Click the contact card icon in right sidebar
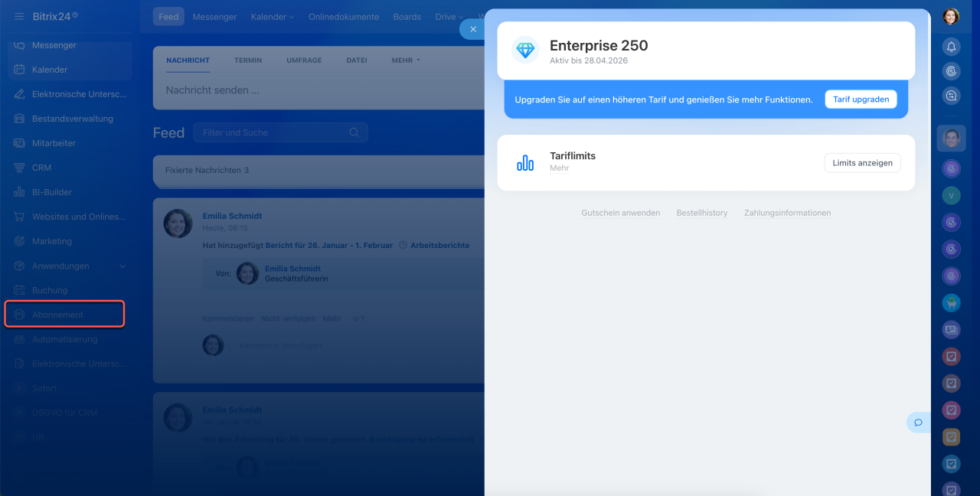 tap(951, 329)
